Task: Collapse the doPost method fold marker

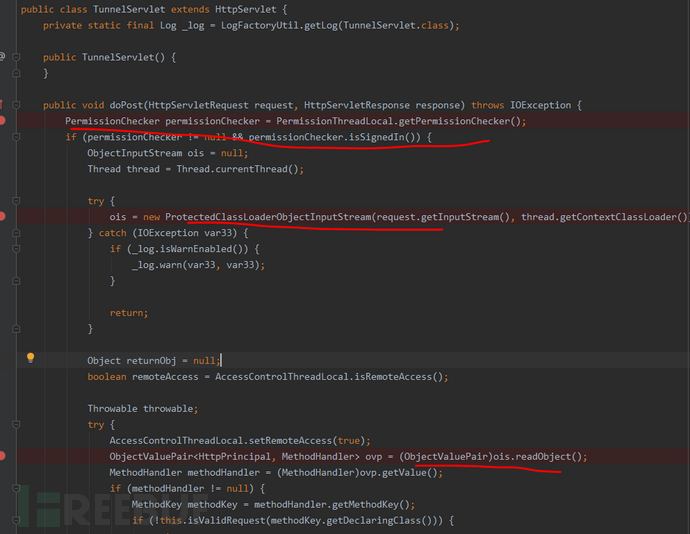Action: [x=16, y=105]
